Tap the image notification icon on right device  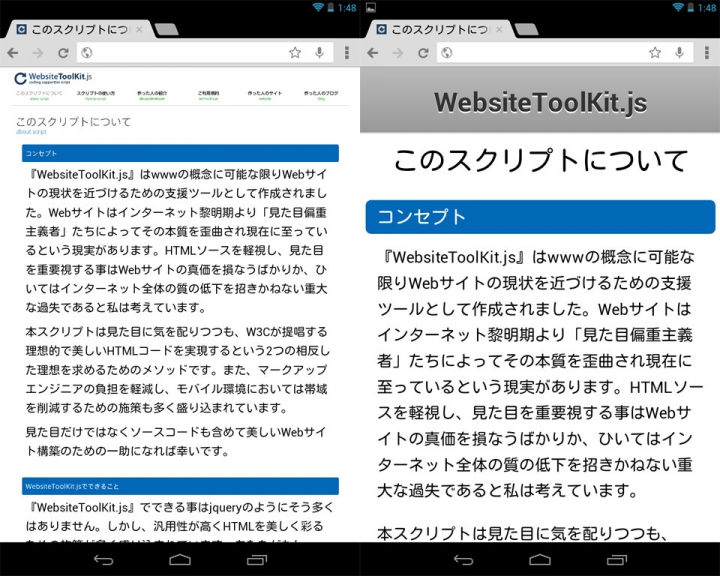[x=371, y=7]
